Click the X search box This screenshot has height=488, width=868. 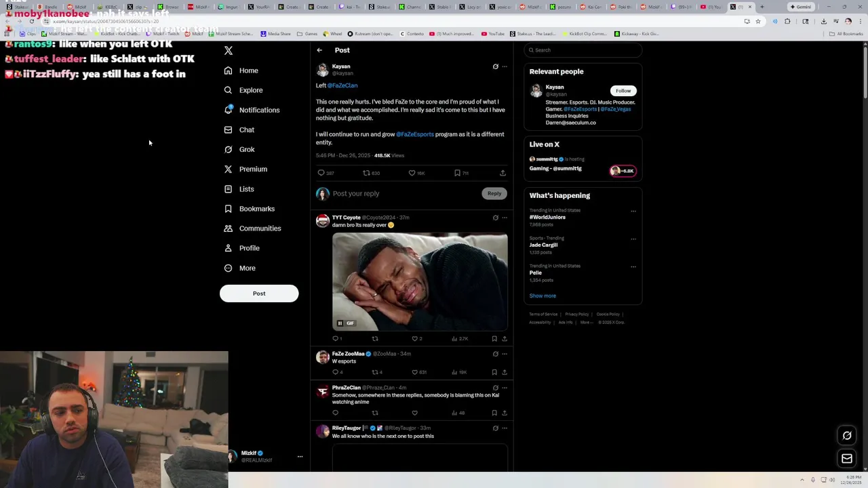point(583,50)
